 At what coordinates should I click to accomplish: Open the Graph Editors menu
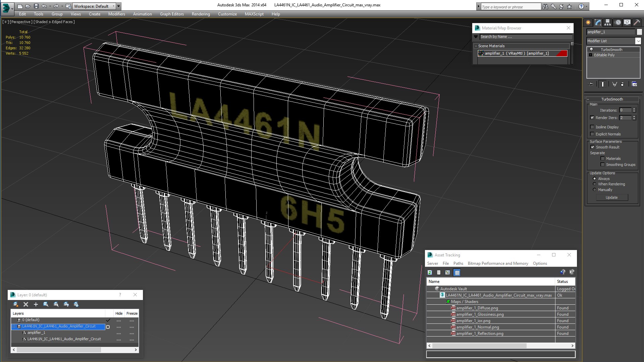click(172, 14)
